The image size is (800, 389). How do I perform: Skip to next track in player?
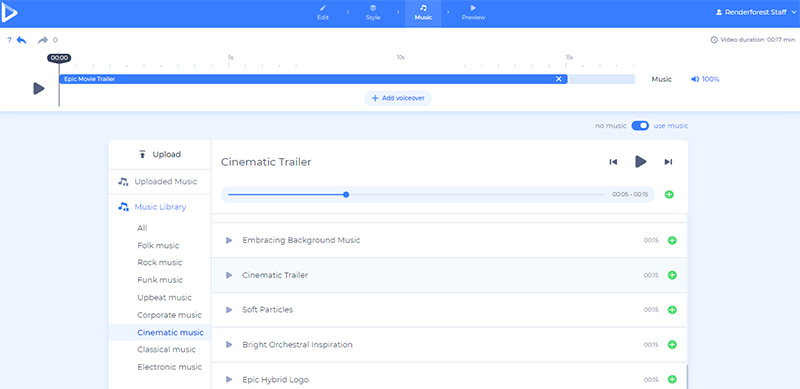coord(668,162)
